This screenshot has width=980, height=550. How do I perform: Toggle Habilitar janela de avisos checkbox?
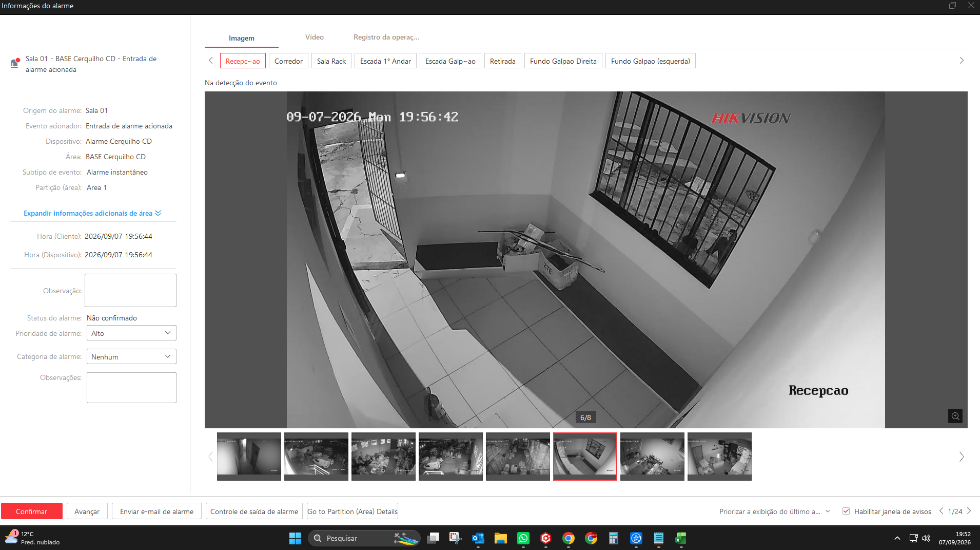pos(846,511)
